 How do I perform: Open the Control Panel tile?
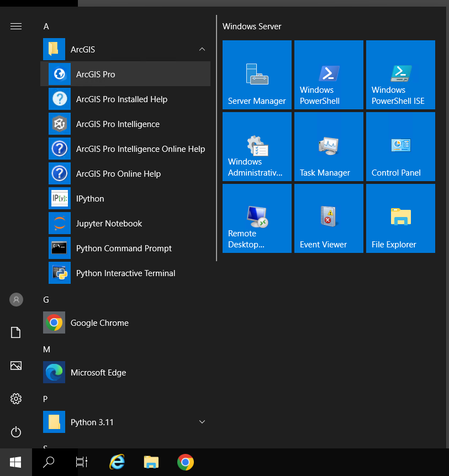coord(400,146)
